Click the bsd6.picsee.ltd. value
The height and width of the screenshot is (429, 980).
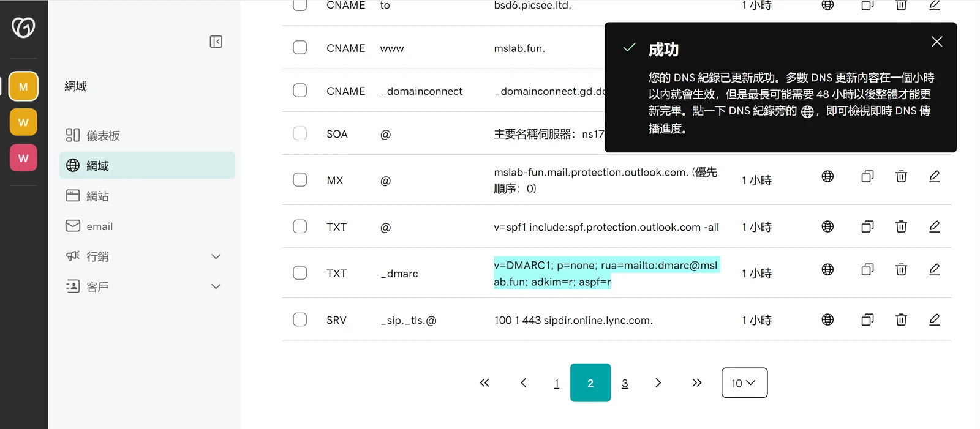(x=532, y=6)
